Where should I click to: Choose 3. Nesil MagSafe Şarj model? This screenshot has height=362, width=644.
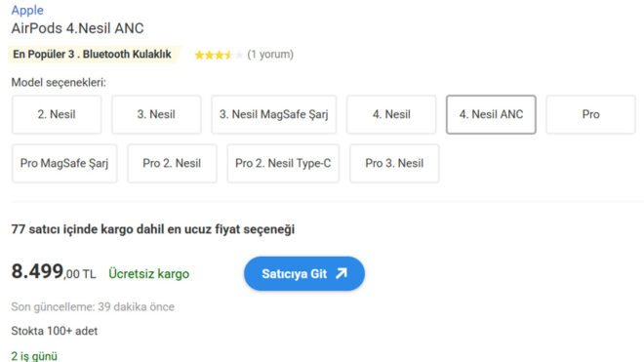click(x=274, y=114)
